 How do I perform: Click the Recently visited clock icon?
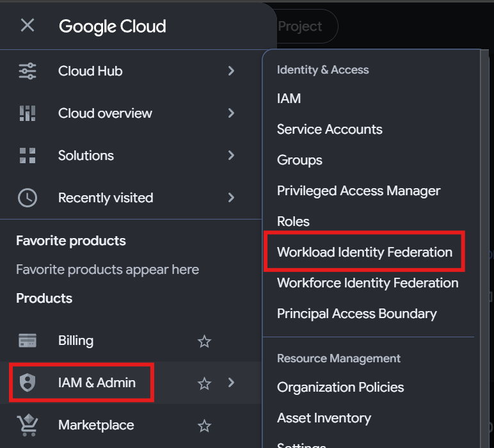28,198
